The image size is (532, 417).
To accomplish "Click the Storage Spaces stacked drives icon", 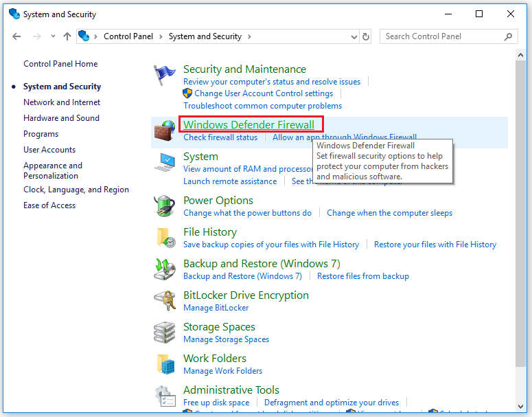I will [165, 332].
